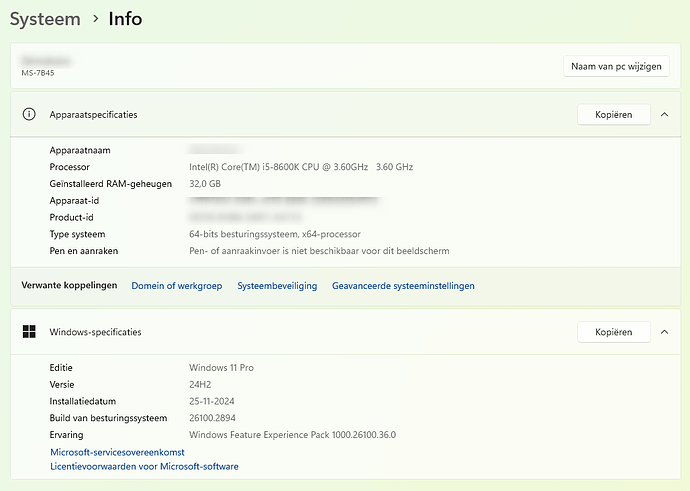Click the Installatiedatum label
The height and width of the screenshot is (491, 690).
(83, 401)
